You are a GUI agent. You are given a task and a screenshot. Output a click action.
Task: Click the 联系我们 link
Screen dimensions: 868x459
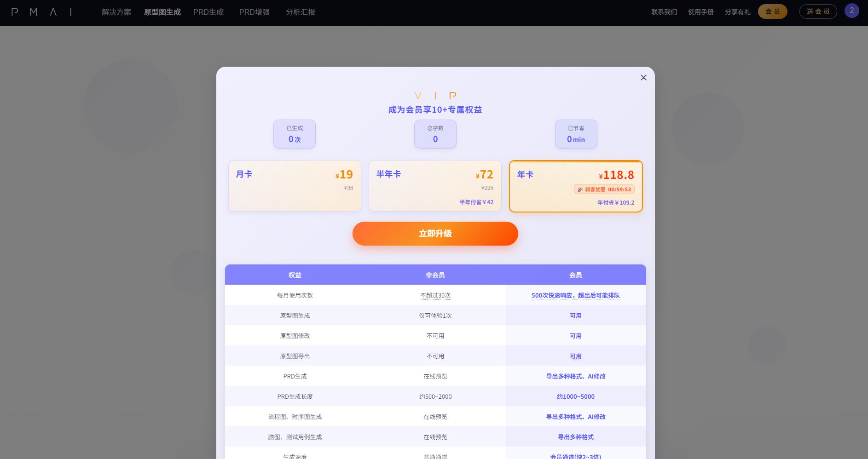click(x=664, y=12)
